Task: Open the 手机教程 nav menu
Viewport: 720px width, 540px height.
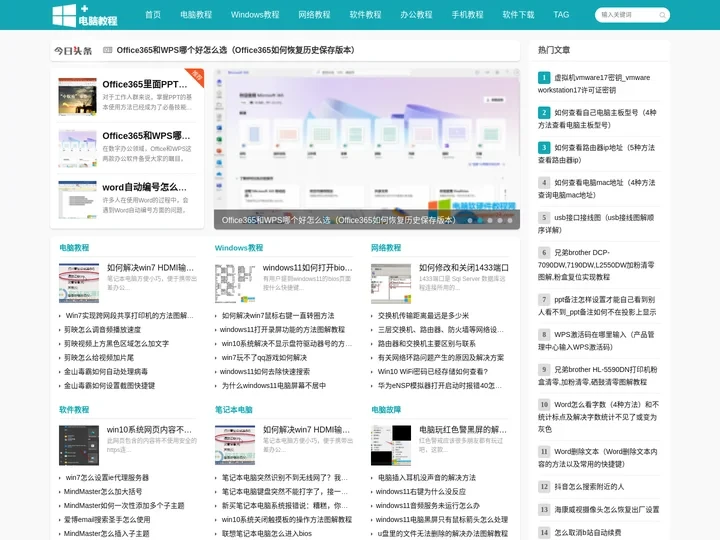Action: pos(467,15)
